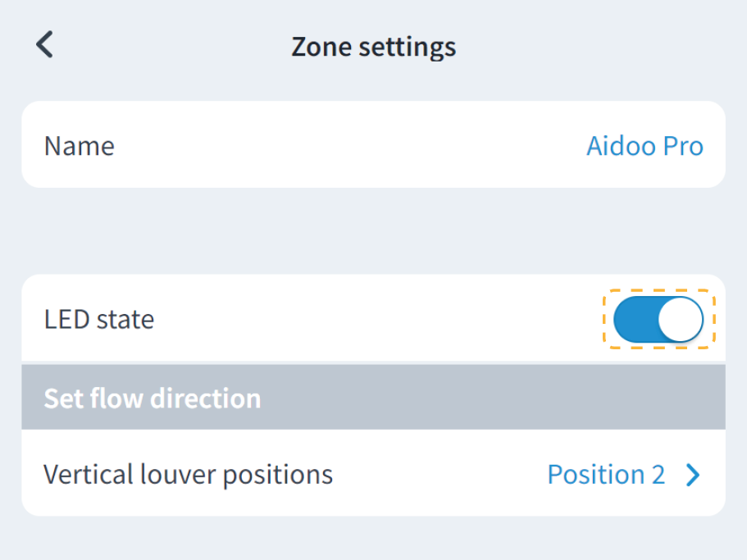Open the Vertical louver positions row
747x560 pixels.
[373, 475]
